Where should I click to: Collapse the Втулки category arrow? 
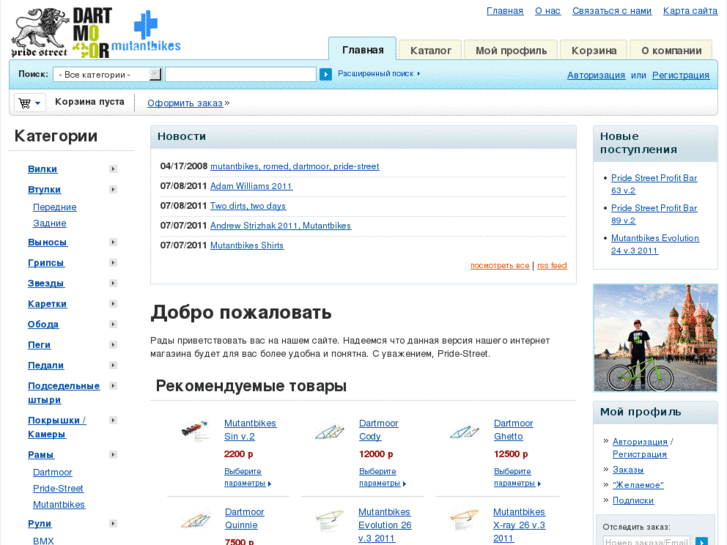(113, 189)
